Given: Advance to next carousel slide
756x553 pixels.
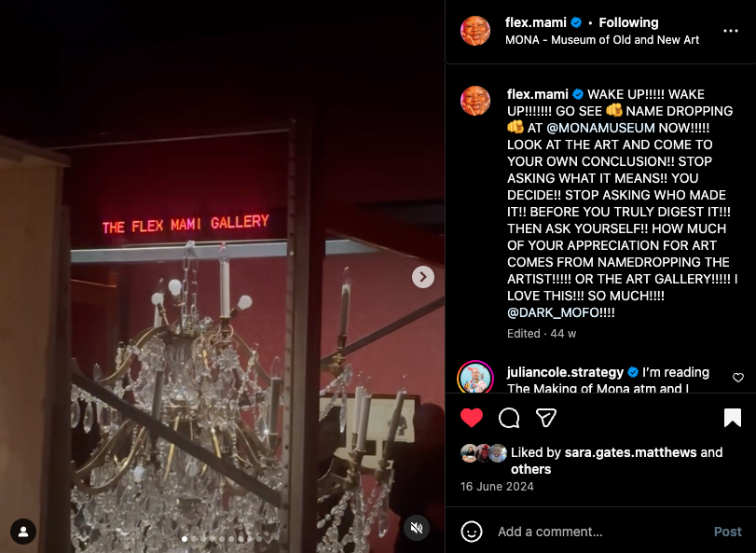Looking at the screenshot, I should (x=423, y=277).
